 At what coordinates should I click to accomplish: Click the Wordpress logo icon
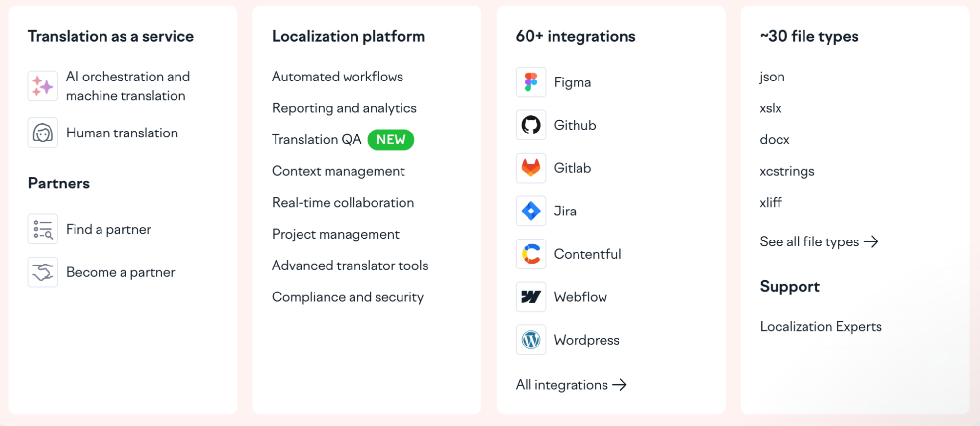coord(530,340)
